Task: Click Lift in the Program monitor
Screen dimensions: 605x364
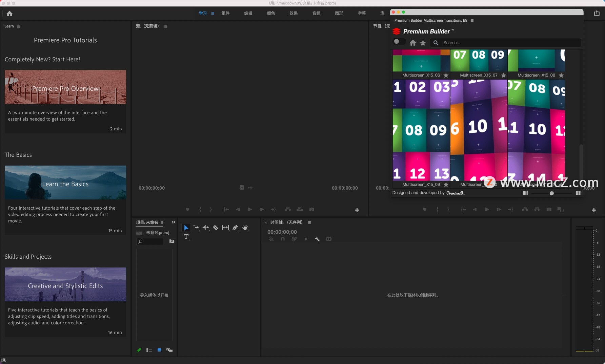Action: [525, 210]
